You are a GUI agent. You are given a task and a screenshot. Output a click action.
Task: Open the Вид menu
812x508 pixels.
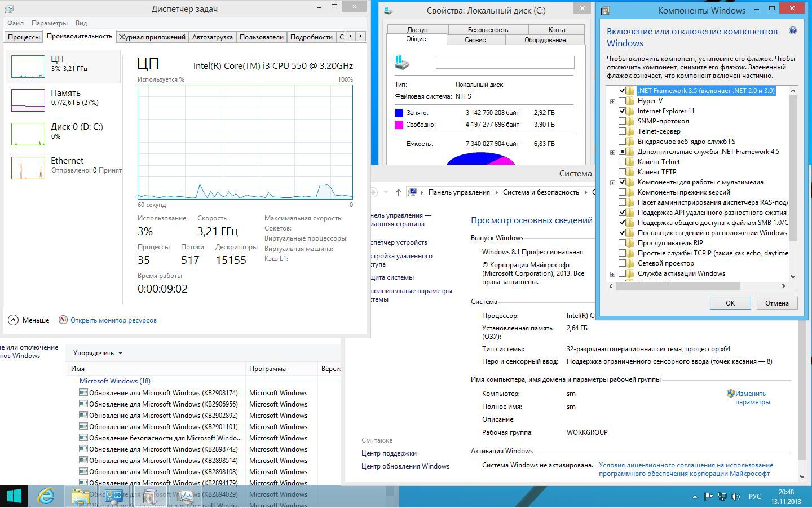(x=81, y=23)
